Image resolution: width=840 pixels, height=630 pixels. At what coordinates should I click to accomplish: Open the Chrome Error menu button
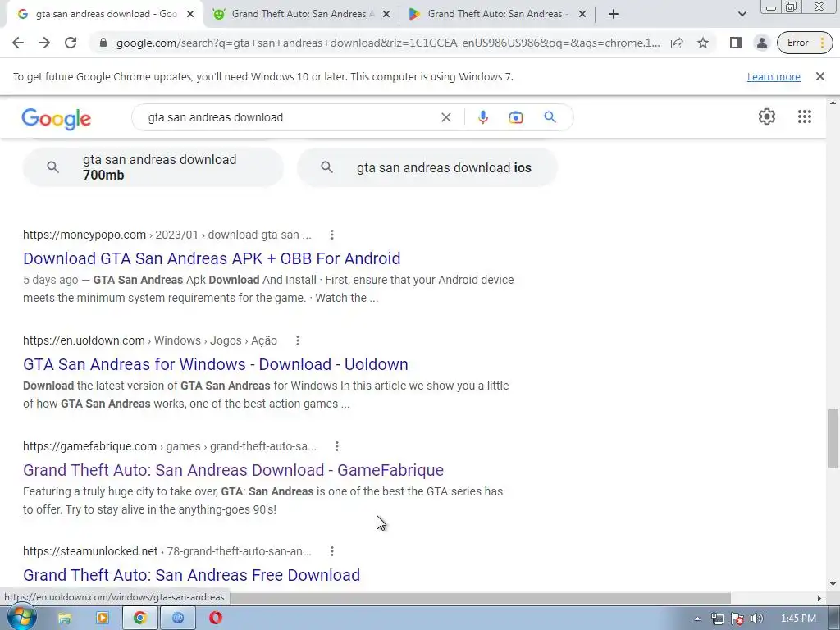[x=806, y=43]
